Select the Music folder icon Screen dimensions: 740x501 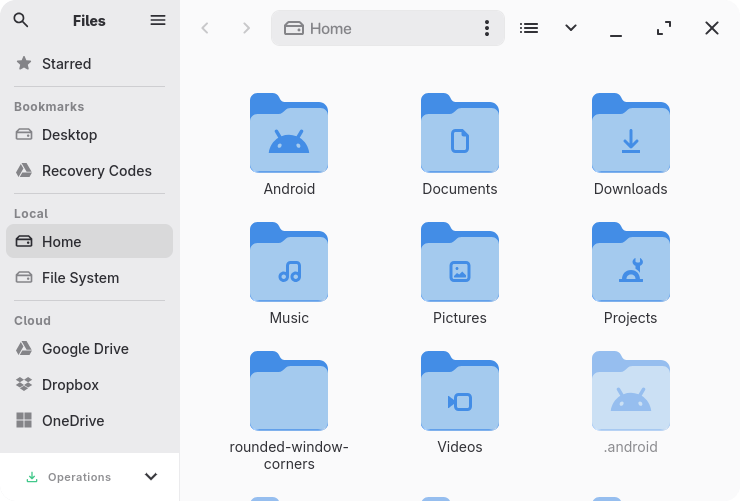point(289,264)
